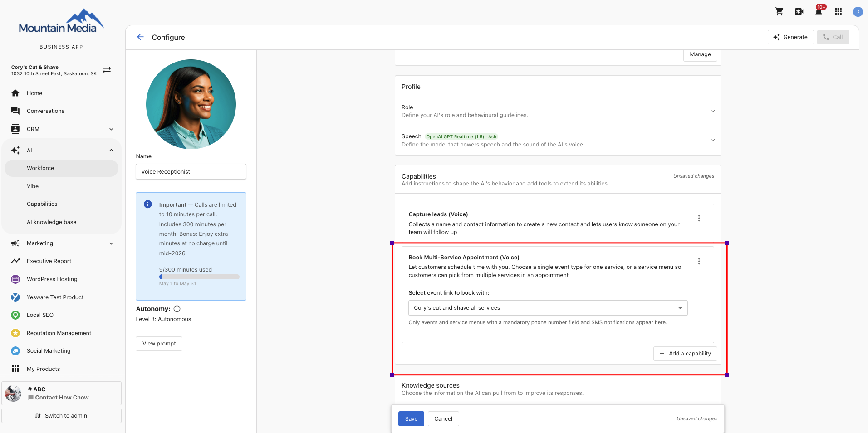Click the WordPress Hosting icon
The width and height of the screenshot is (868, 433).
[x=15, y=279]
